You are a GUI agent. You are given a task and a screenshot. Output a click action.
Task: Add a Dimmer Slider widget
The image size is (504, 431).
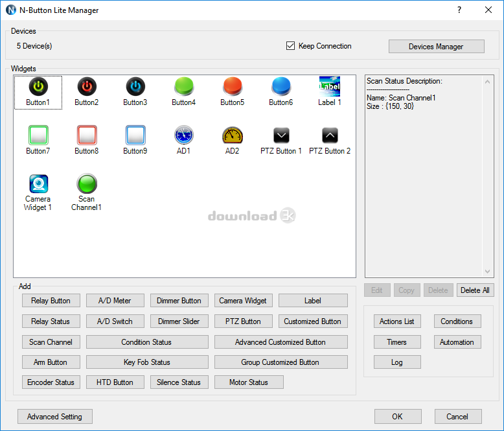coord(179,321)
